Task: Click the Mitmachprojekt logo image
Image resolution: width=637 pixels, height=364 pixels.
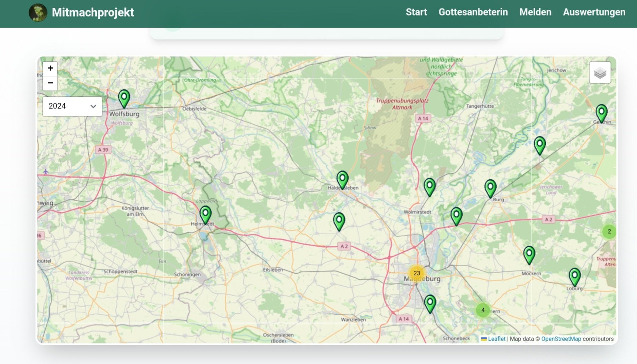Action: [x=38, y=12]
